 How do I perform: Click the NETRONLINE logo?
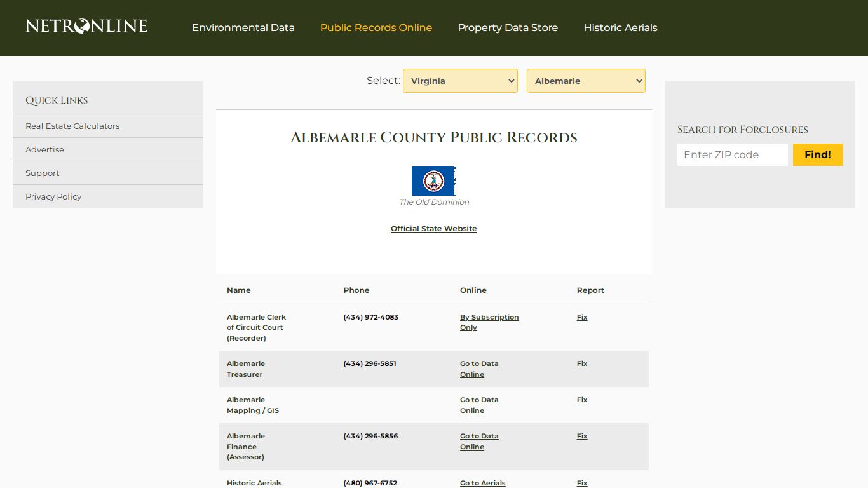[x=86, y=26]
